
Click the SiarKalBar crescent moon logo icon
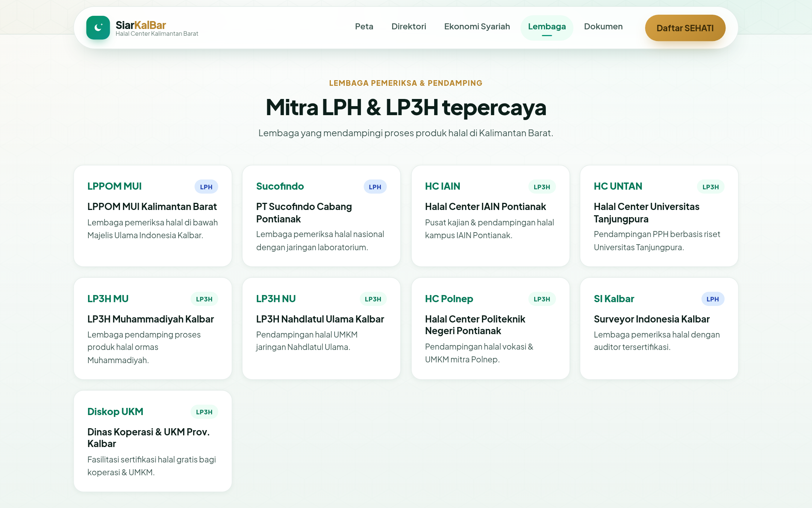(98, 27)
